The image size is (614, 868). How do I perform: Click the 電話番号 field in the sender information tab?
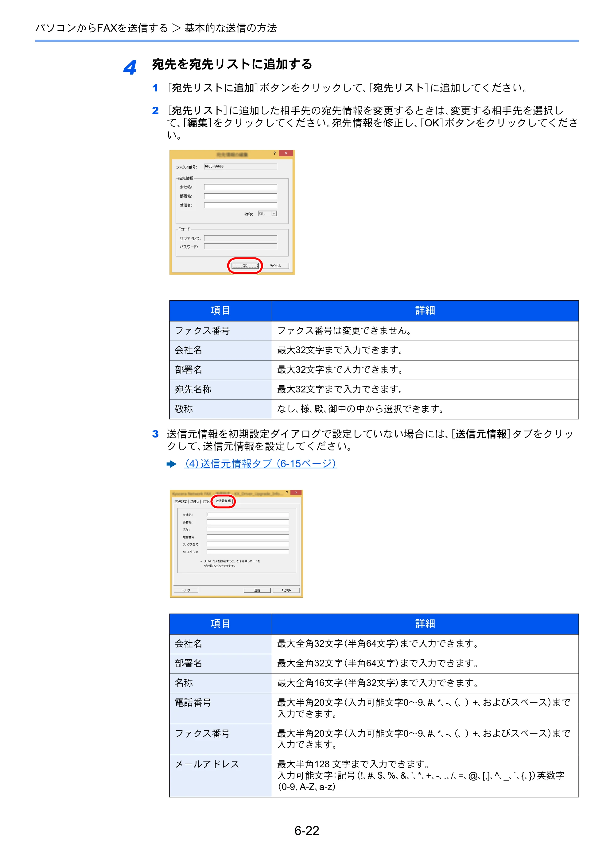coord(248,537)
